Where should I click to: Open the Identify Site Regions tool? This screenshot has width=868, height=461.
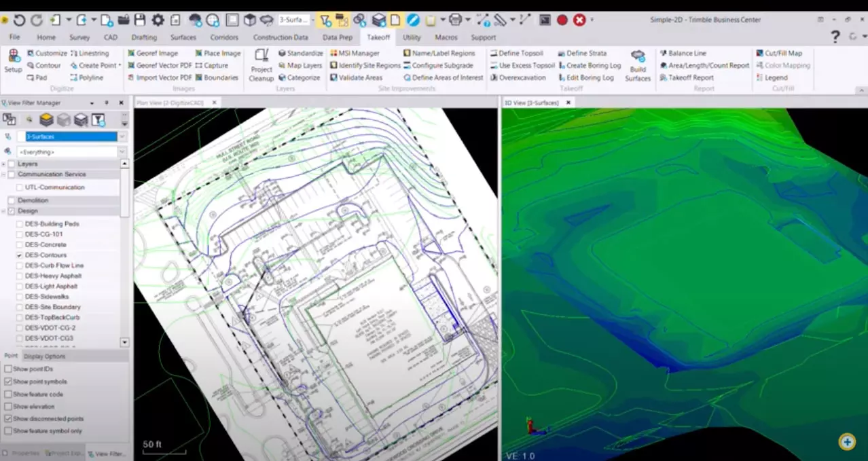[x=364, y=65]
